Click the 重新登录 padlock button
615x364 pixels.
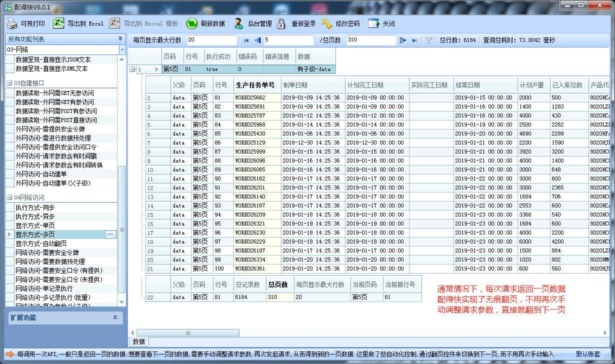296,23
